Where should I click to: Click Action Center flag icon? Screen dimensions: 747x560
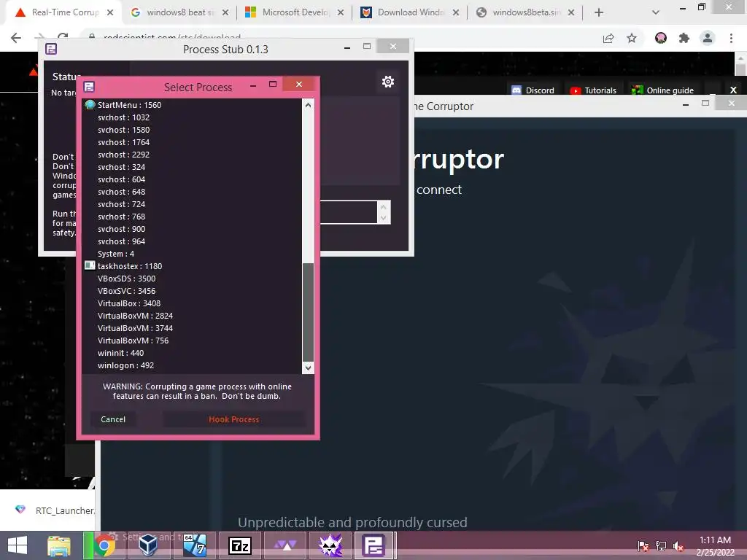643,545
